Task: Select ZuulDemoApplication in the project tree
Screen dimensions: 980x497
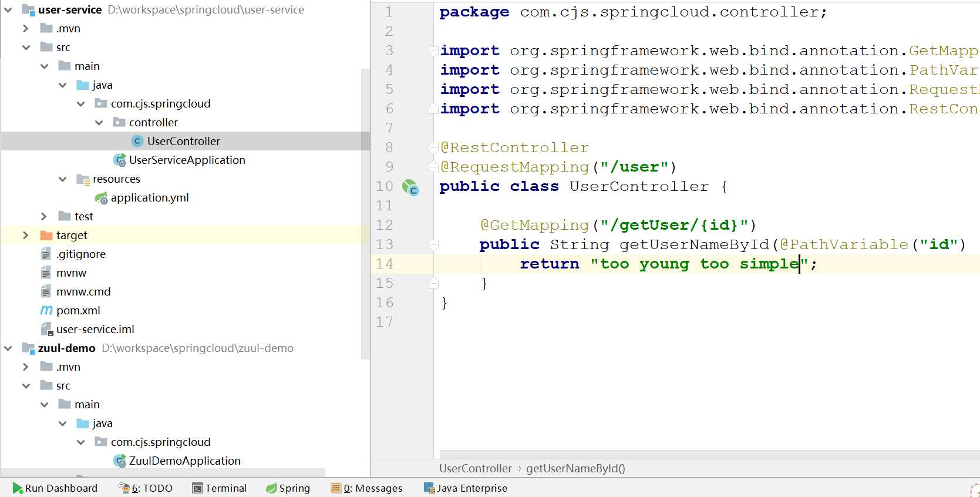Action: coord(185,461)
